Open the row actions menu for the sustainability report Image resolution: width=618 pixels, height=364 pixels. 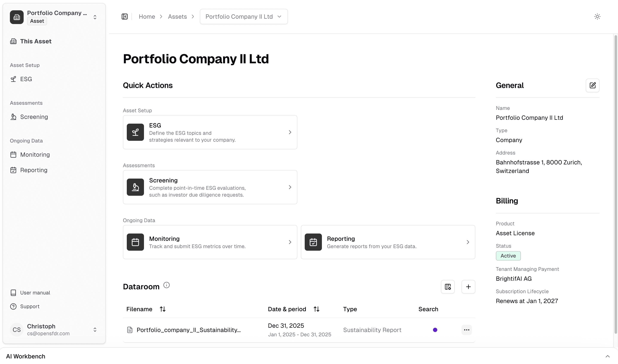pos(467,330)
